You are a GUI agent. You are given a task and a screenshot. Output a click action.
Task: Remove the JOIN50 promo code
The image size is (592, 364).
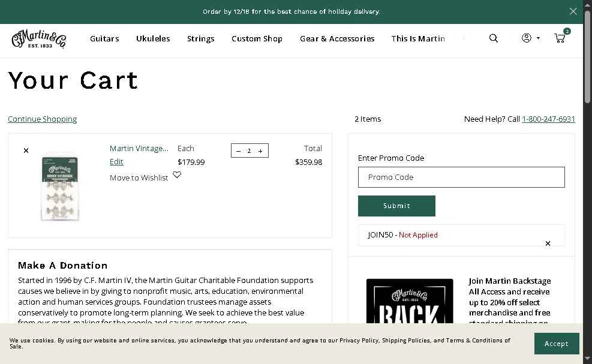(x=548, y=243)
